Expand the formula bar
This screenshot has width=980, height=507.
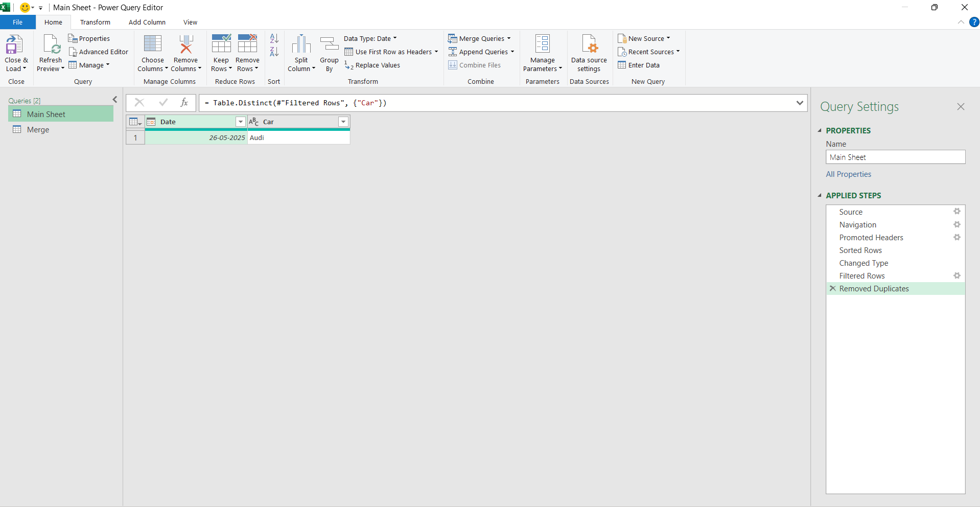(800, 103)
